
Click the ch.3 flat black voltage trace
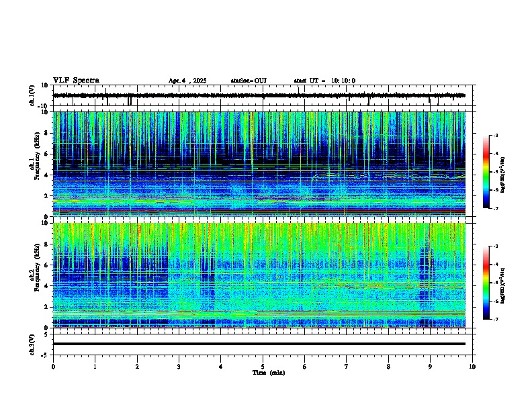(259, 344)
